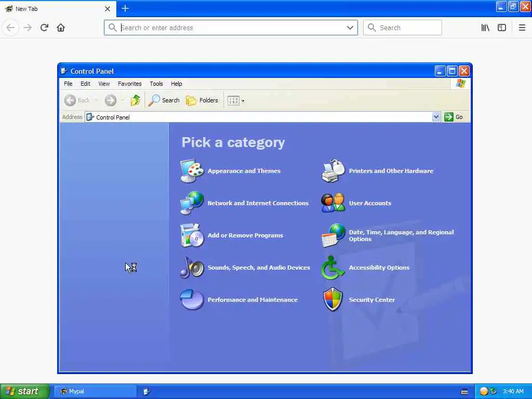Click the Date, Time, Language calendar globe icon

333,235
